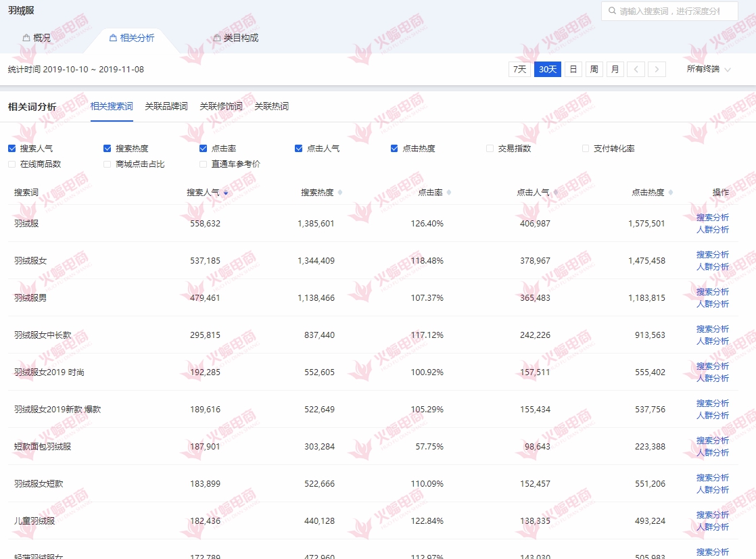The image size is (756, 559).
Task: Enable the 直通车参考价 checkbox
Action: coord(202,164)
